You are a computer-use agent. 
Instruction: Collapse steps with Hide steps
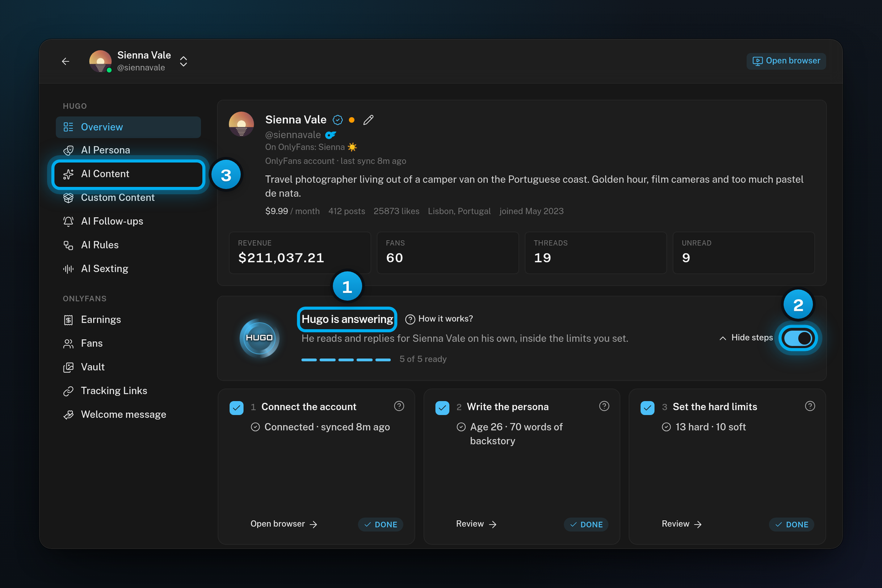tap(746, 338)
